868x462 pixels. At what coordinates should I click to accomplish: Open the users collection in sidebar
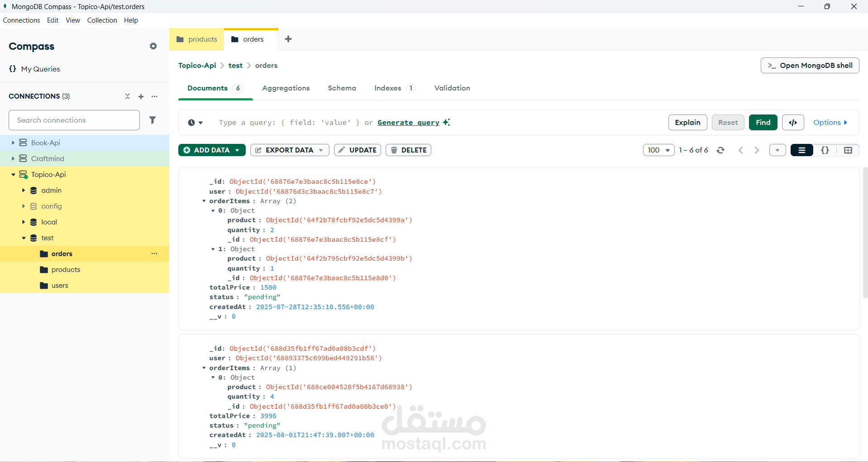pyautogui.click(x=85, y=285)
